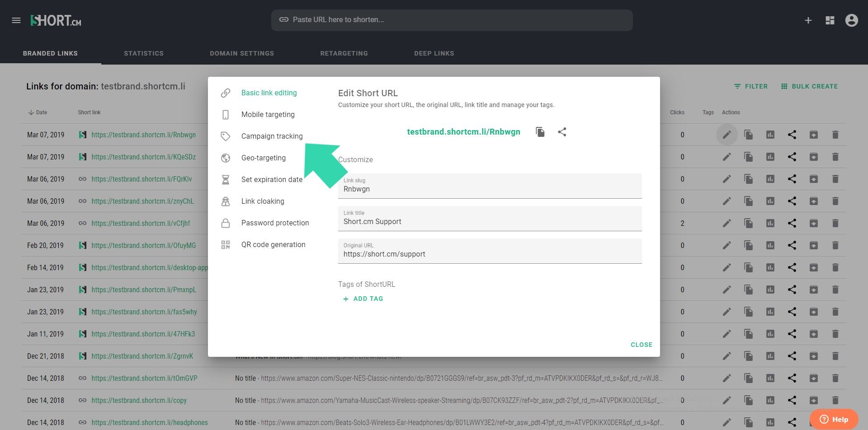Focus the Link title field
868x430 pixels.
[490, 219]
